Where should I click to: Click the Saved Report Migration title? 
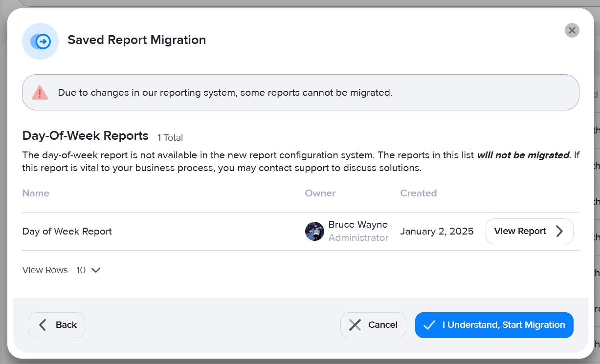click(x=137, y=40)
